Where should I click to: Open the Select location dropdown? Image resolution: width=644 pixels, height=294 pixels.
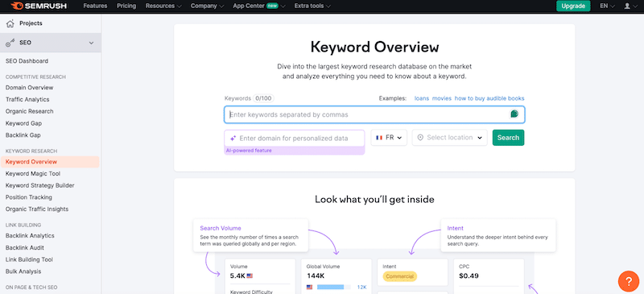[450, 138]
